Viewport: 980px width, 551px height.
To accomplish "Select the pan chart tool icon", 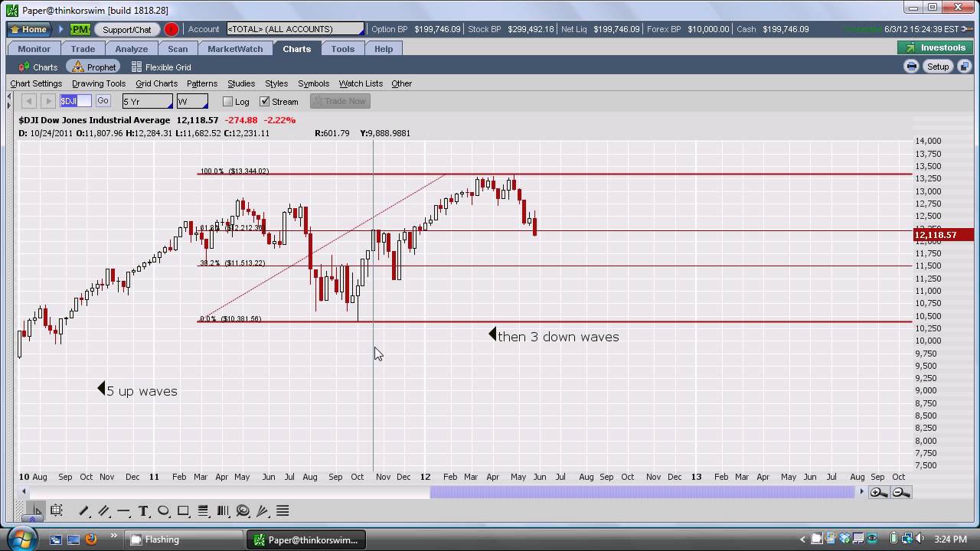I will (x=56, y=510).
